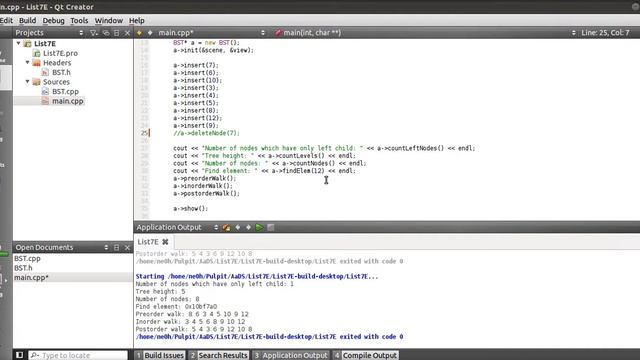This screenshot has height=360, width=640.
Task: Open the main(int, char **) symbol dropdown
Action: click(425, 33)
